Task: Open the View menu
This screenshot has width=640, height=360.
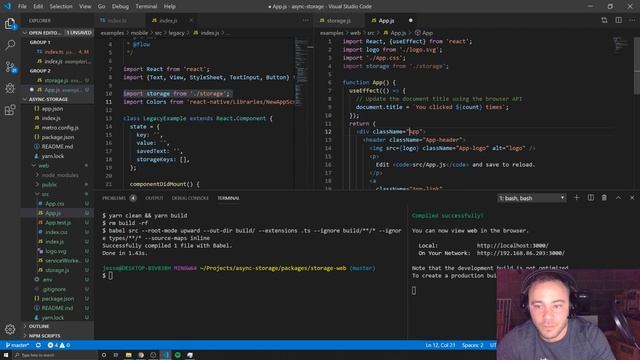Action: (85, 7)
